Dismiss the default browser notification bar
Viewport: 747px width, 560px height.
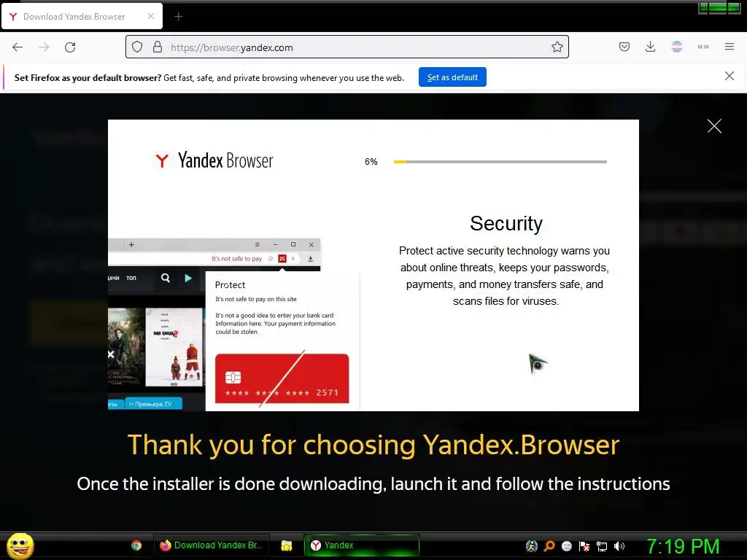[x=729, y=76]
